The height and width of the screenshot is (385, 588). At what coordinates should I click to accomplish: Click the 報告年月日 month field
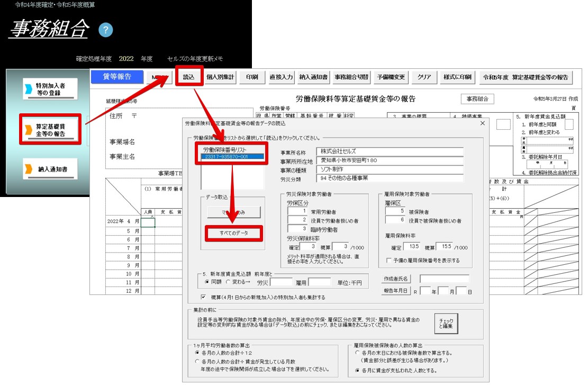point(444,291)
